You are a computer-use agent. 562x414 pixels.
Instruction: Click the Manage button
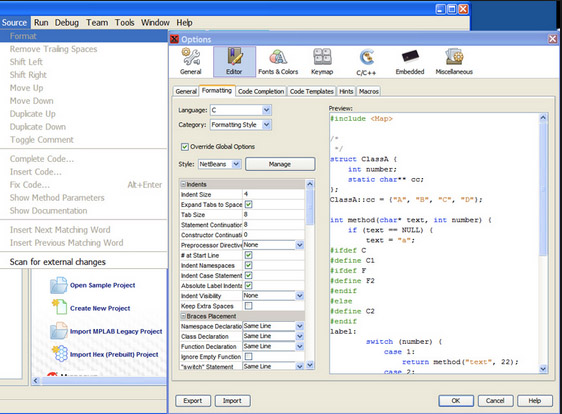(280, 164)
